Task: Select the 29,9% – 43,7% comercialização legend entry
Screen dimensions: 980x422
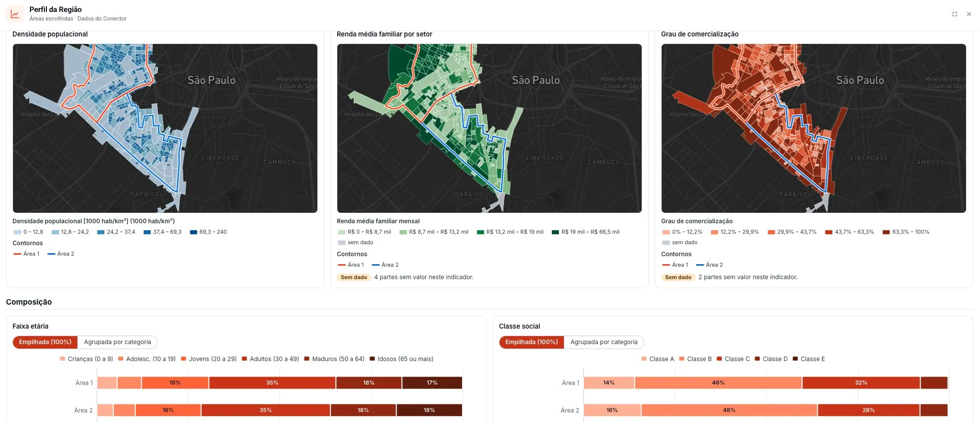Action: [x=792, y=232]
